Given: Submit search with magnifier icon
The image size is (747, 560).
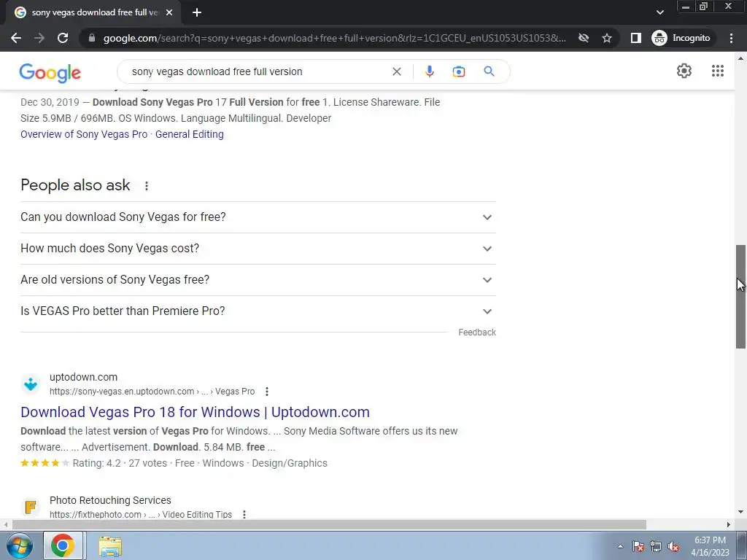Looking at the screenshot, I should [x=489, y=71].
